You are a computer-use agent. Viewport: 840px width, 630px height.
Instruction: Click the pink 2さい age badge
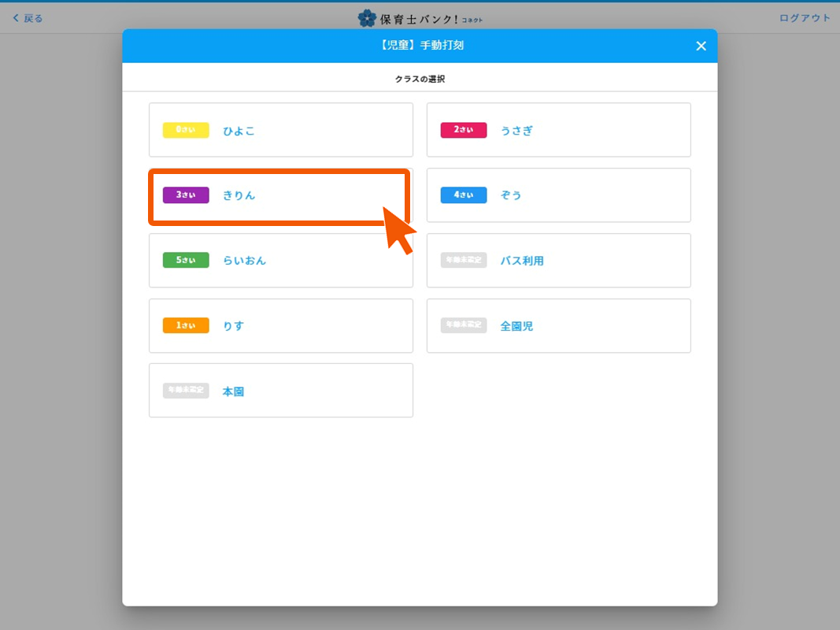pyautogui.click(x=464, y=130)
